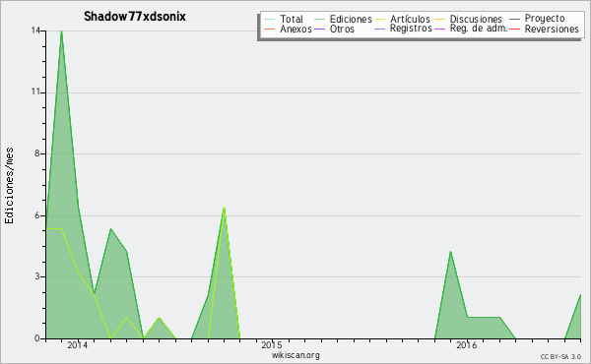Click the y-axis value 14

tap(35, 30)
